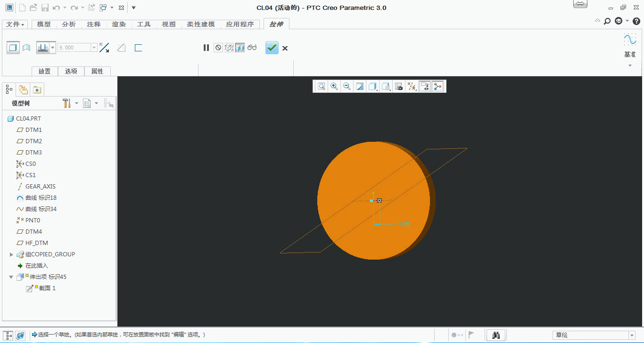The image size is (644, 343).
Task: Switch to the 应用程序 ribbon tab
Action: [x=240, y=24]
